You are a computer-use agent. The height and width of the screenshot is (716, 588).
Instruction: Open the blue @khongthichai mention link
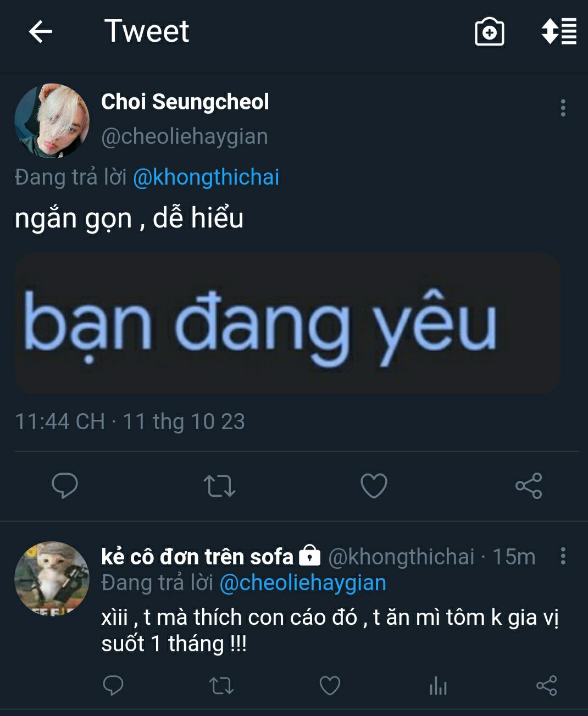[206, 177]
